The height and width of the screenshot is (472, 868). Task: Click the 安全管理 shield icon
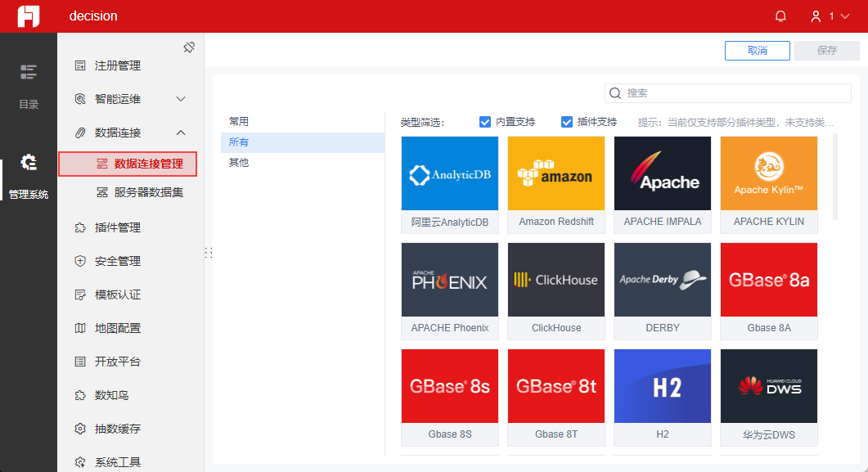point(80,261)
